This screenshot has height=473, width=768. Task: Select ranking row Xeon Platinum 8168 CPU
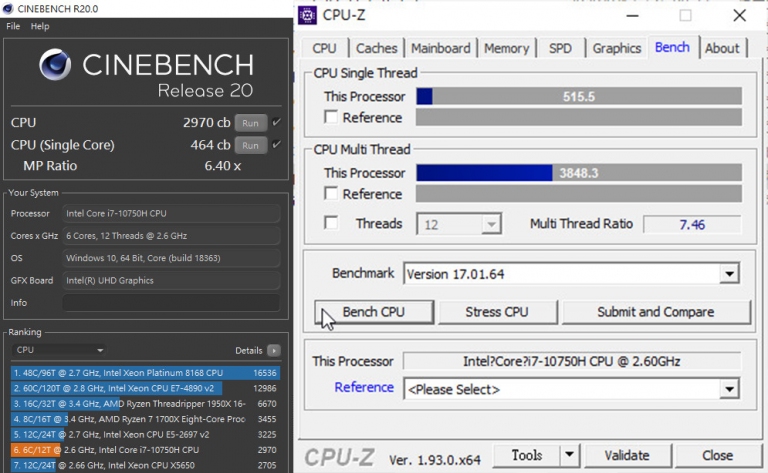tap(145, 373)
